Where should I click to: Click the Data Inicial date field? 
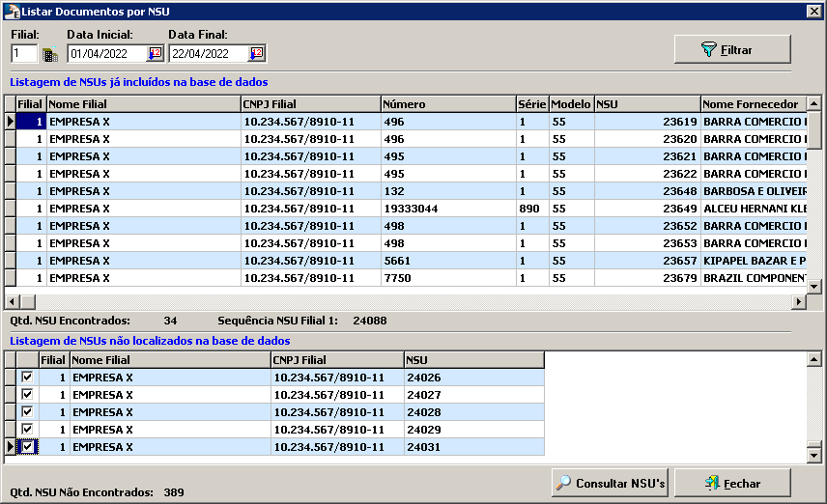click(x=105, y=54)
